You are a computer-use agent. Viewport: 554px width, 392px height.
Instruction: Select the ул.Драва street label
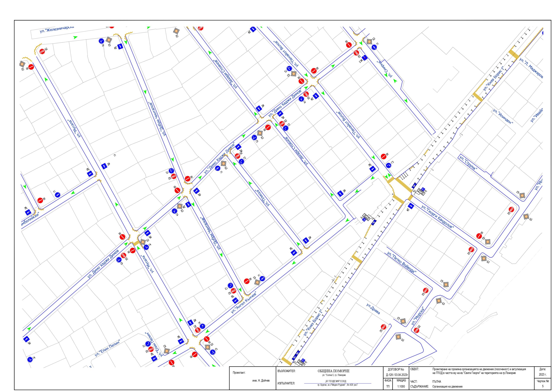(373, 309)
